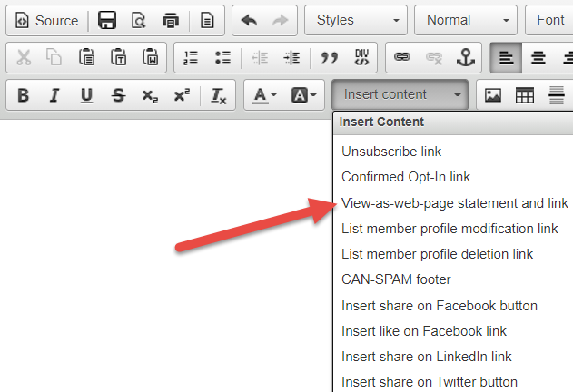Insert a hyperlink with Link icon

(x=400, y=58)
